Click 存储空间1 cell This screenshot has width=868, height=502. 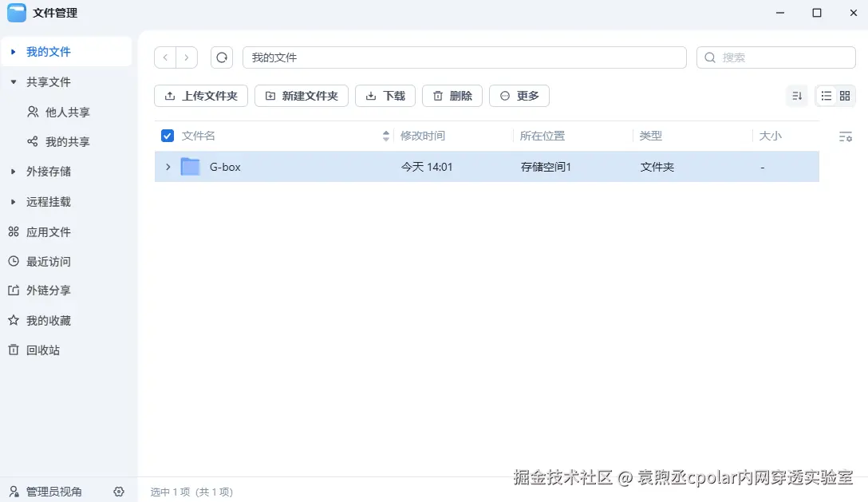546,167
